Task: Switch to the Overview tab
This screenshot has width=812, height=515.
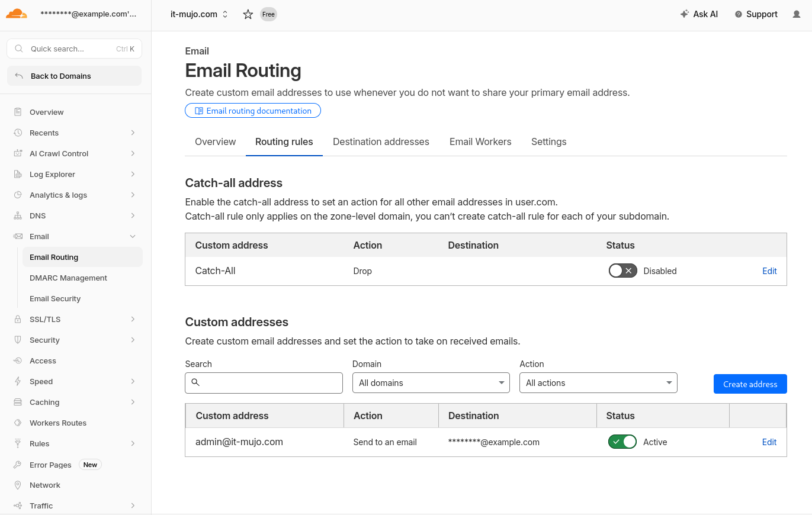Action: tap(216, 141)
